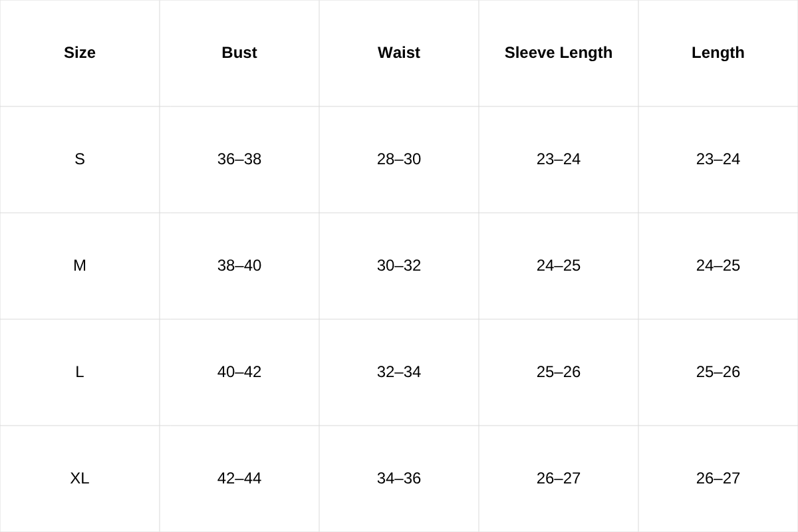Click the size S row label
Viewport: 798px width, 532px height.
[x=80, y=159]
